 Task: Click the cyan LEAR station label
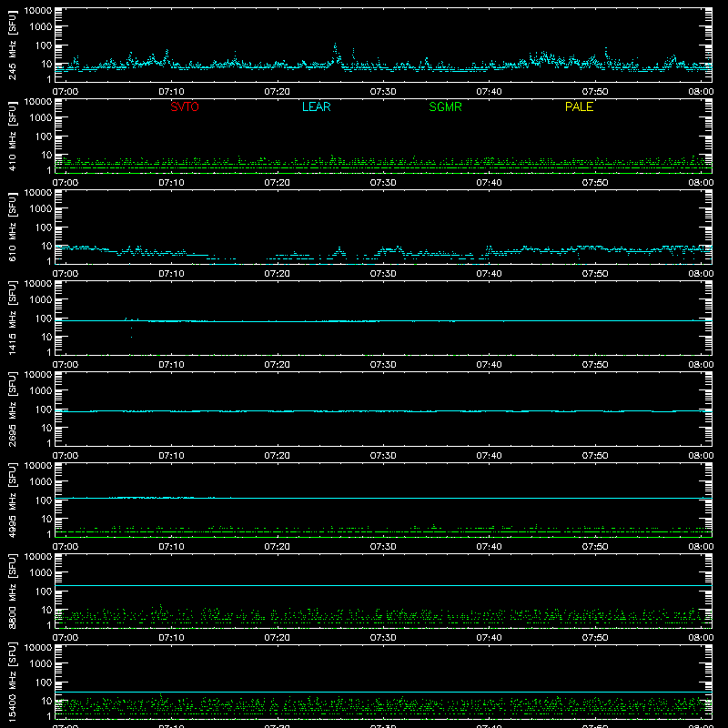click(316, 106)
